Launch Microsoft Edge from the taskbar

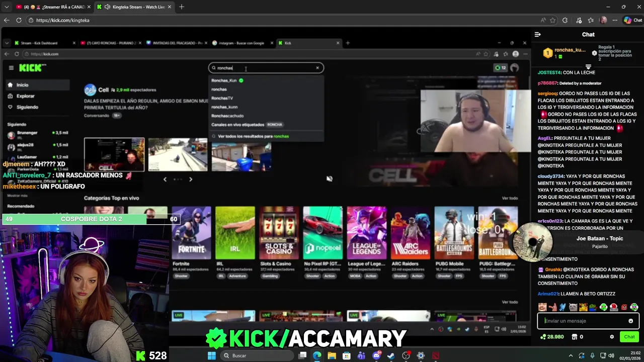tap(317, 355)
